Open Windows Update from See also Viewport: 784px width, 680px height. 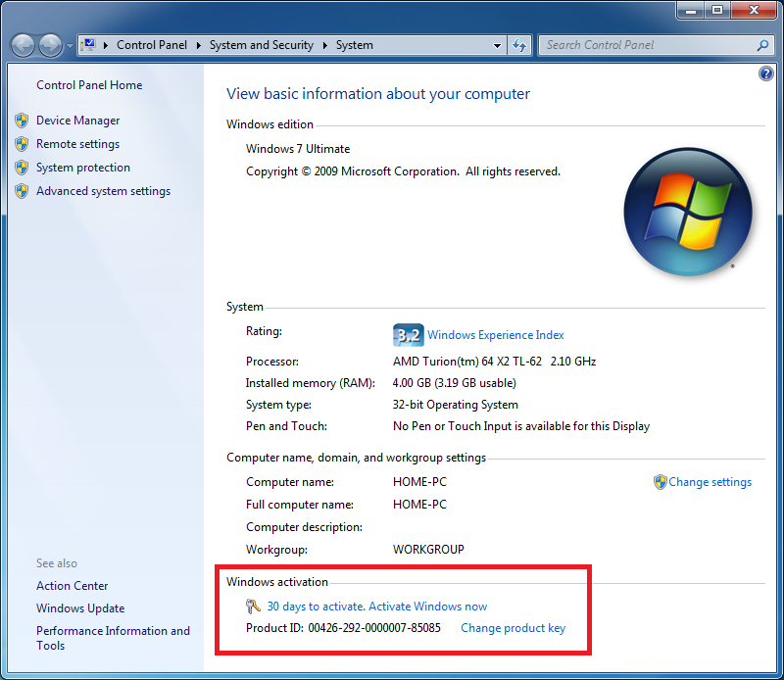(x=80, y=607)
